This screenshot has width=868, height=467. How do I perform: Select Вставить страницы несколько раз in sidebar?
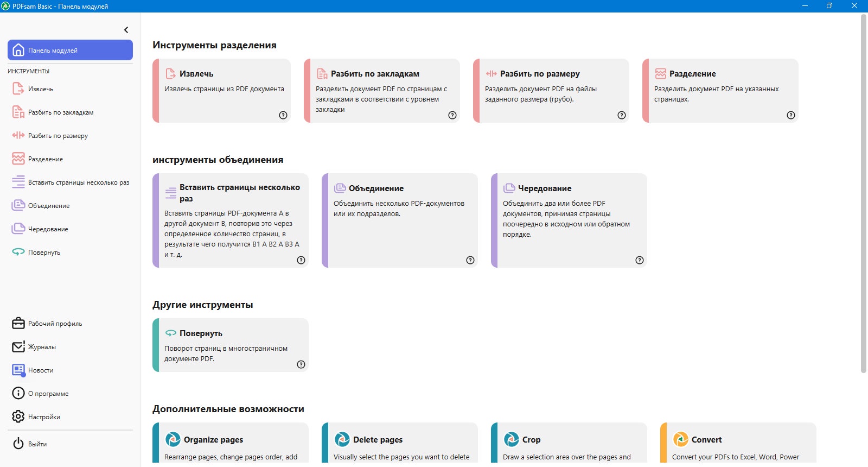pos(70,182)
